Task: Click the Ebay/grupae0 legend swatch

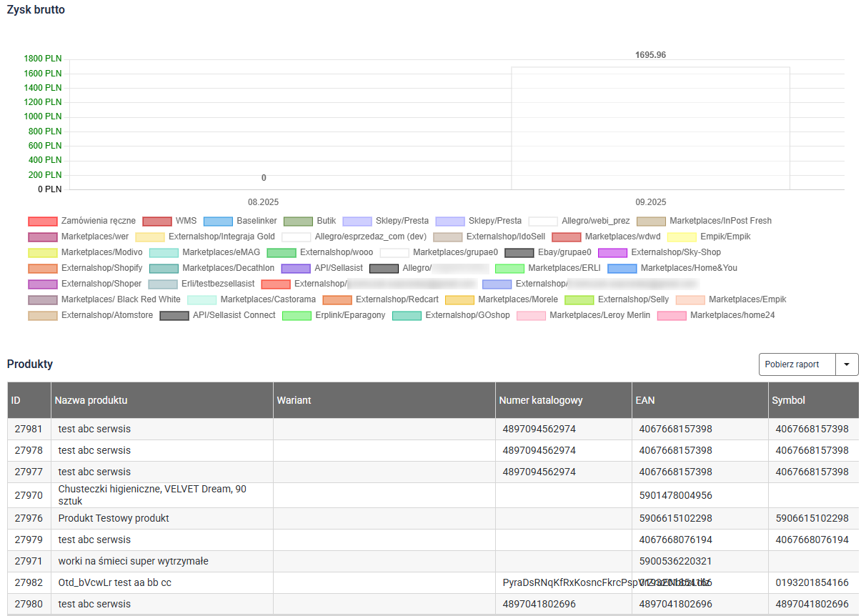Action: coord(519,253)
